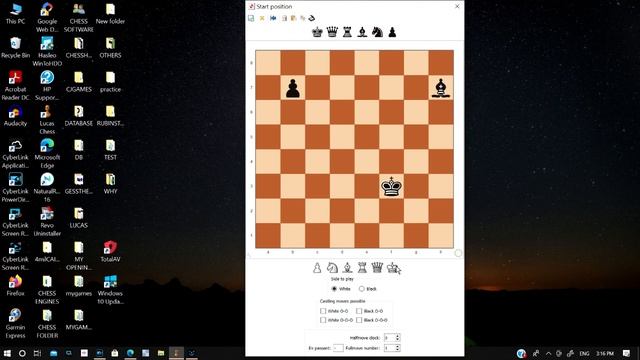The width and height of the screenshot is (640, 360).
Task: Enable Black O-O-O castling checkbox
Action: [359, 320]
